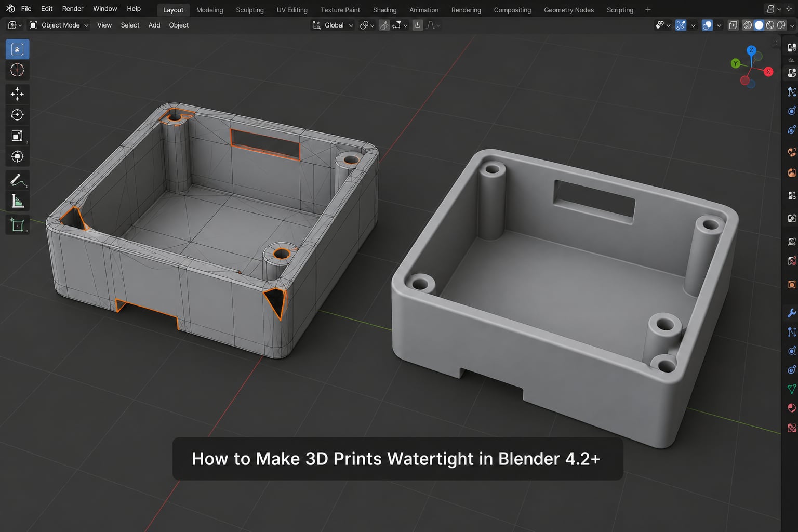The image size is (798, 532).
Task: Switch to the UV Editing workspace tab
Action: pyautogui.click(x=292, y=10)
